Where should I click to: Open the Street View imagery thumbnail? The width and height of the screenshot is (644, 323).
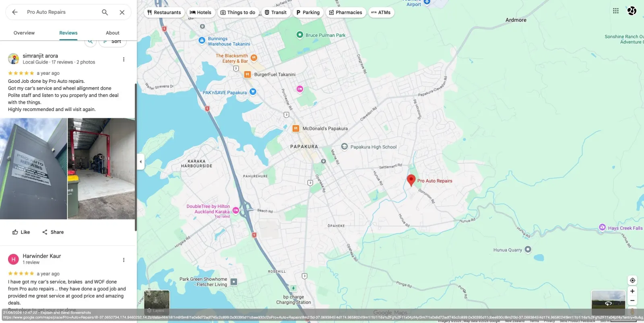[x=608, y=302]
